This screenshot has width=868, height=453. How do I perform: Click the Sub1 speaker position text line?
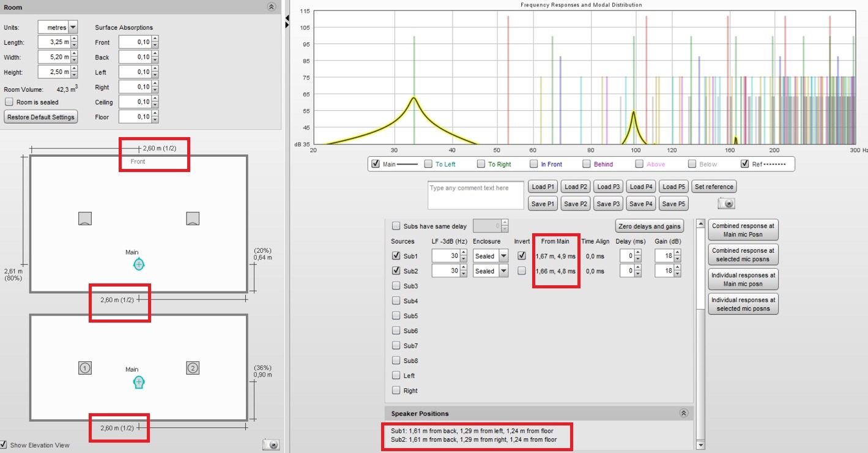click(473, 431)
